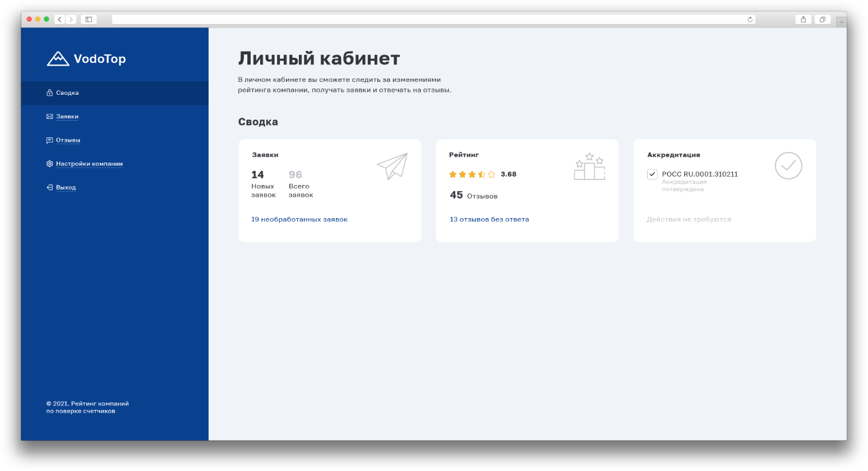The height and width of the screenshot is (471, 868).
Task: Click the Аккредитация подтверждена status text
Action: pyautogui.click(x=684, y=186)
